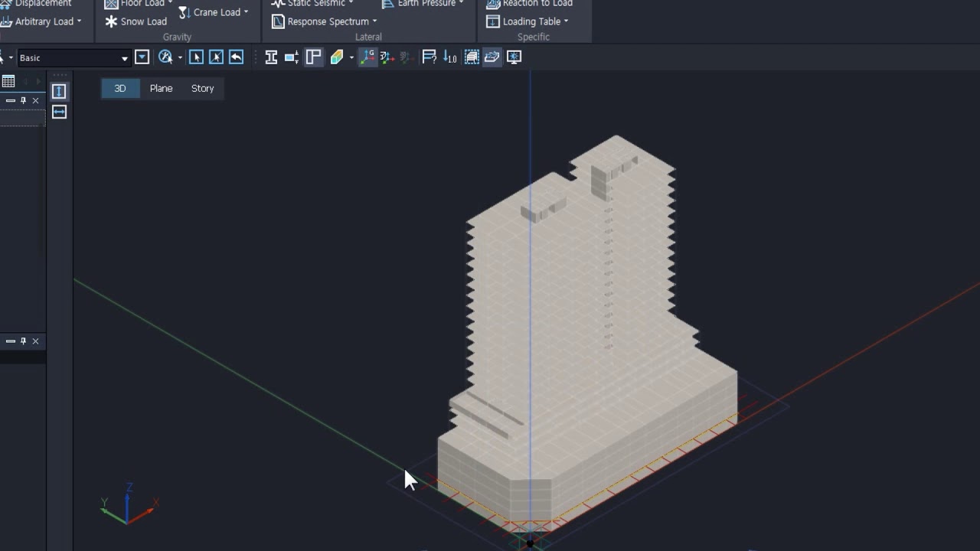980x551 pixels.
Task: Select the single select pointer tool
Action: coord(196,57)
